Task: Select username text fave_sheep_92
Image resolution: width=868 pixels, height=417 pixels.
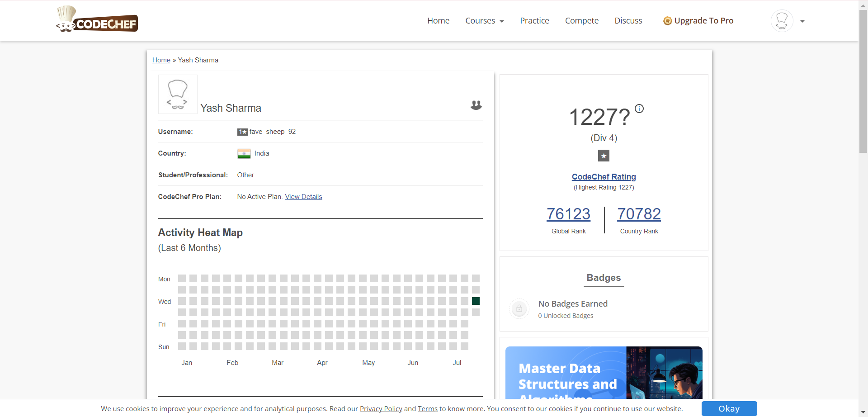Action: [x=273, y=132]
